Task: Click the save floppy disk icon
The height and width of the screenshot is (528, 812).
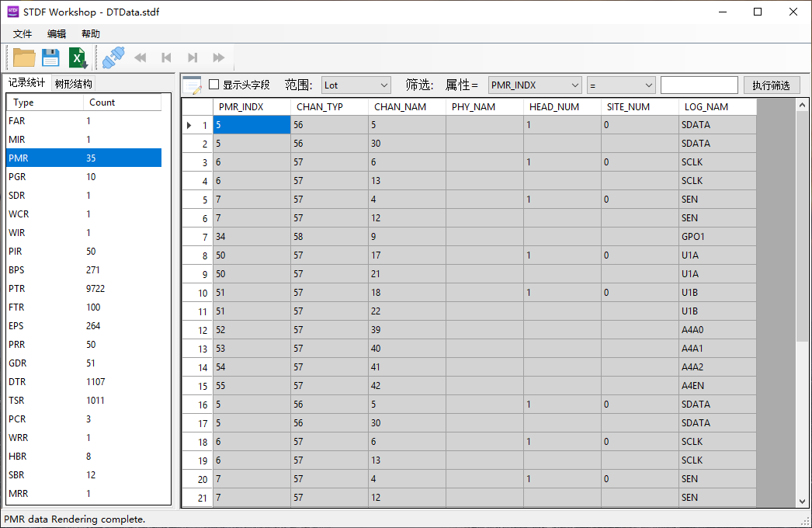Action: [50, 57]
